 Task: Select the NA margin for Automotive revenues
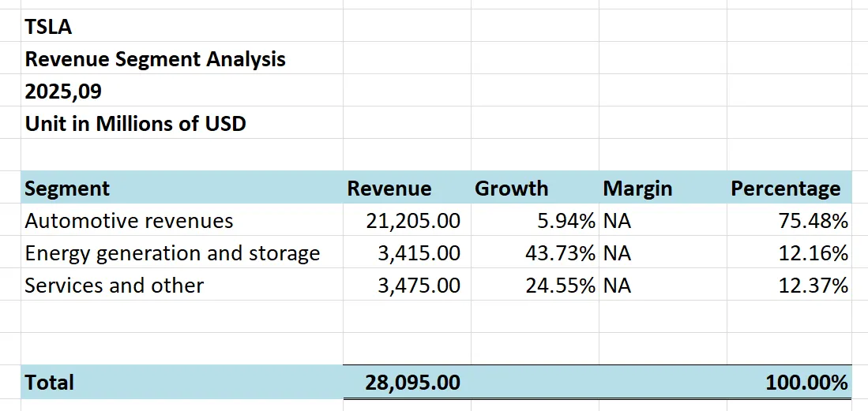pos(663,220)
